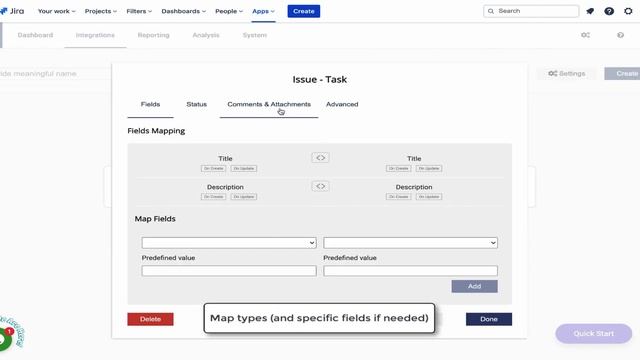The height and width of the screenshot is (360, 640).
Task: Toggle On Update under left-side Title
Action: (244, 168)
